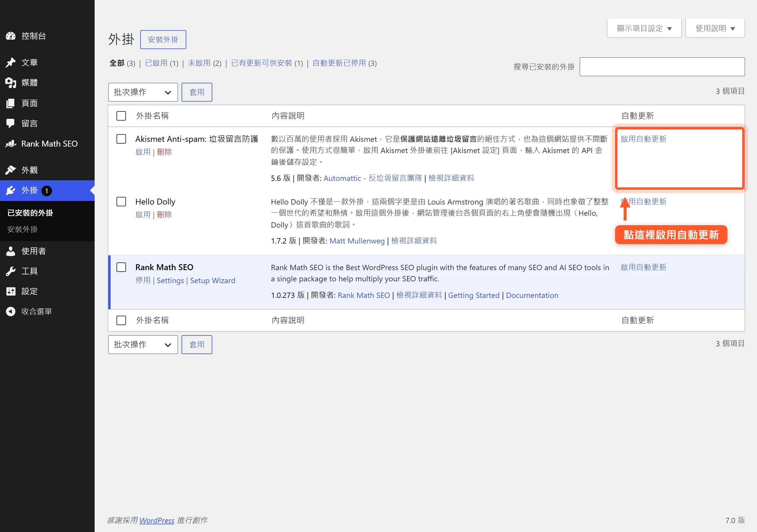Screen dimensions: 757x532
Task: Click the 文章 pin icon
Action: 11,62
